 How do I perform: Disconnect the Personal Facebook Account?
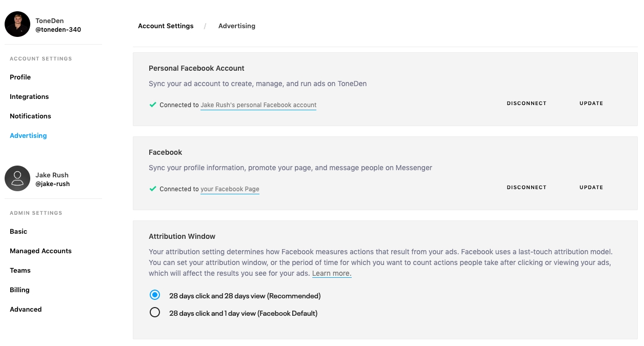click(527, 103)
